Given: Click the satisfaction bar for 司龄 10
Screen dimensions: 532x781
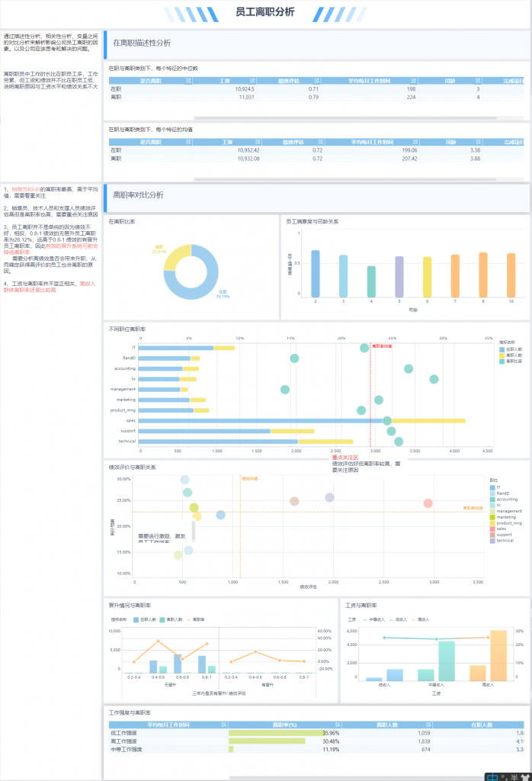Looking at the screenshot, I should (x=511, y=275).
